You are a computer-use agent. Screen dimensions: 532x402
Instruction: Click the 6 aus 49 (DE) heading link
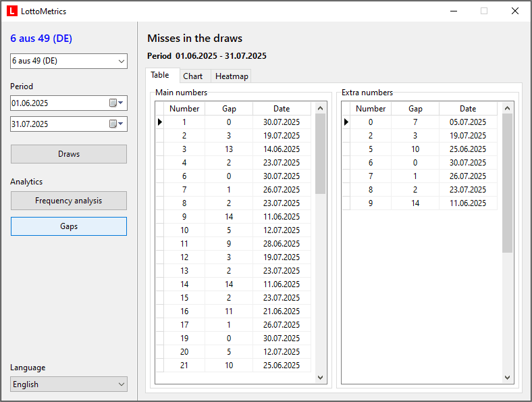41,39
